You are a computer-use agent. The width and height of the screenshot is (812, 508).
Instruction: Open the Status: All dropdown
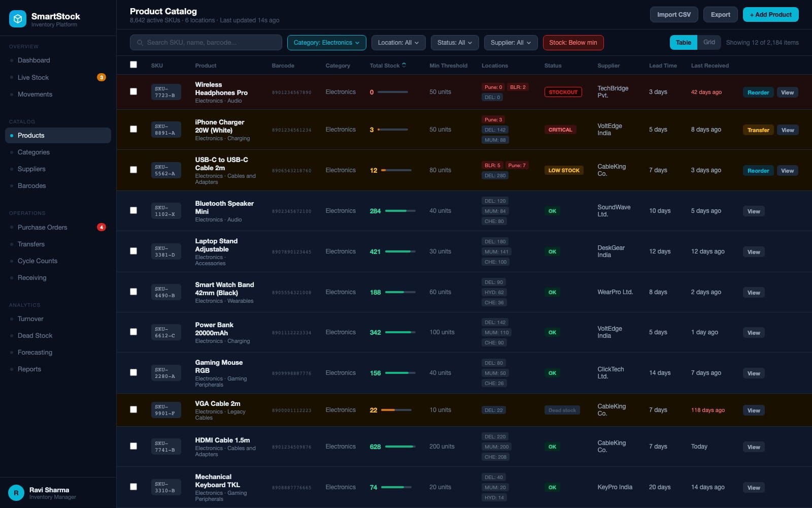(x=455, y=43)
